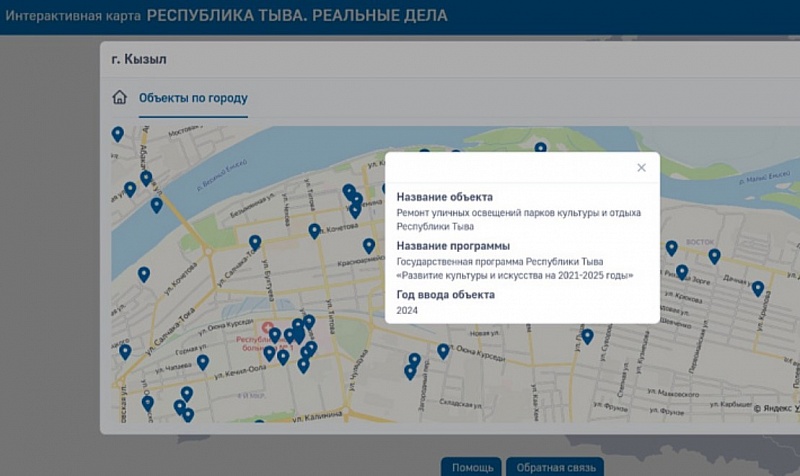Click the г. Кызыл panel title
800x476 pixels.
[x=139, y=59]
